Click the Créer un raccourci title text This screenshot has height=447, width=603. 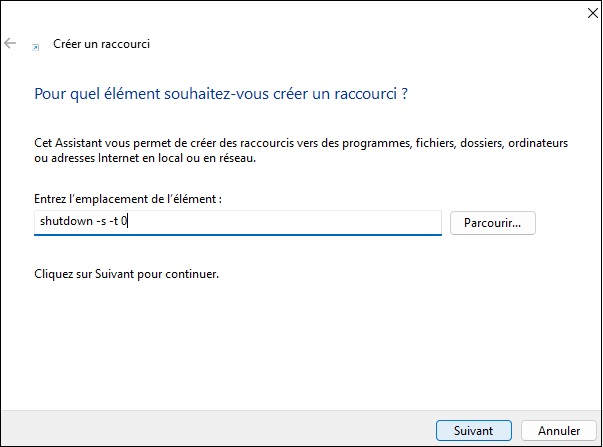click(x=102, y=44)
